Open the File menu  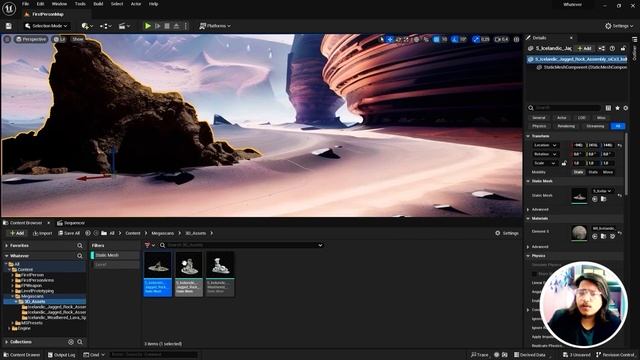pyautogui.click(x=25, y=4)
